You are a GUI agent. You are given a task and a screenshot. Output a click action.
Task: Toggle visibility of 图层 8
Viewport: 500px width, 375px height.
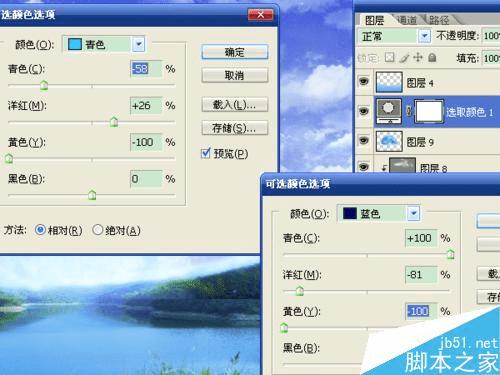tap(364, 166)
